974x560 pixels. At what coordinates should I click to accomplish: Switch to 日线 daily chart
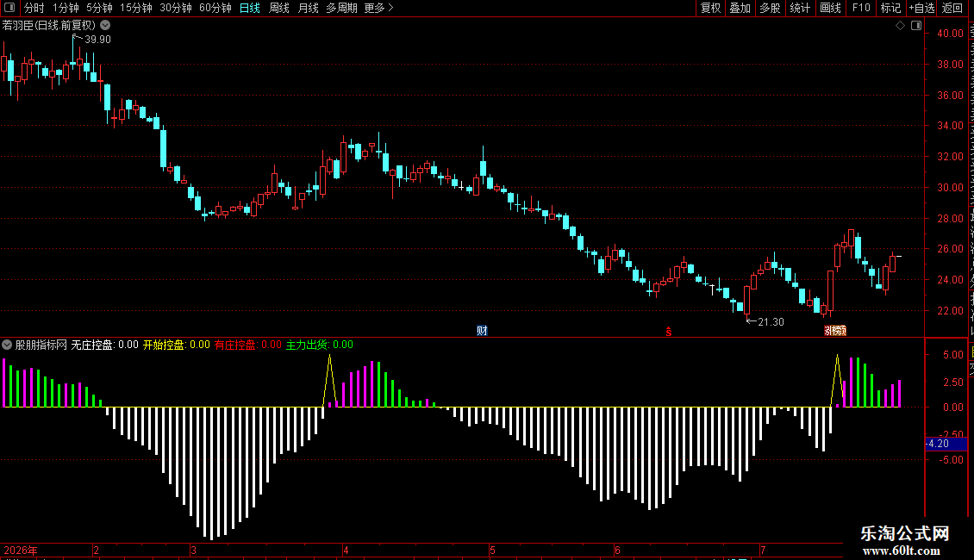pyautogui.click(x=250, y=8)
